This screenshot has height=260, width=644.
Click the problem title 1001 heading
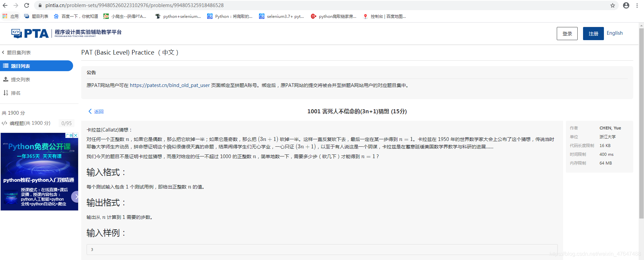point(357,111)
